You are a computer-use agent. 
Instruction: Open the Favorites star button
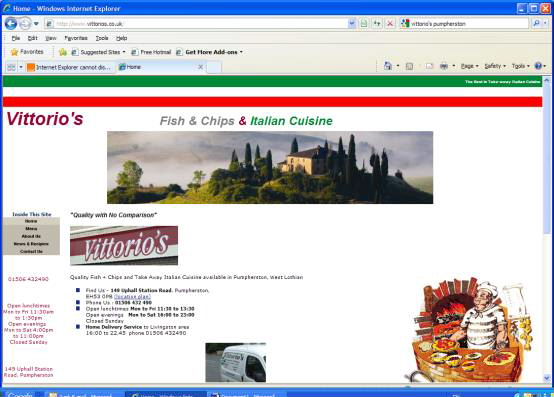[x=27, y=52]
